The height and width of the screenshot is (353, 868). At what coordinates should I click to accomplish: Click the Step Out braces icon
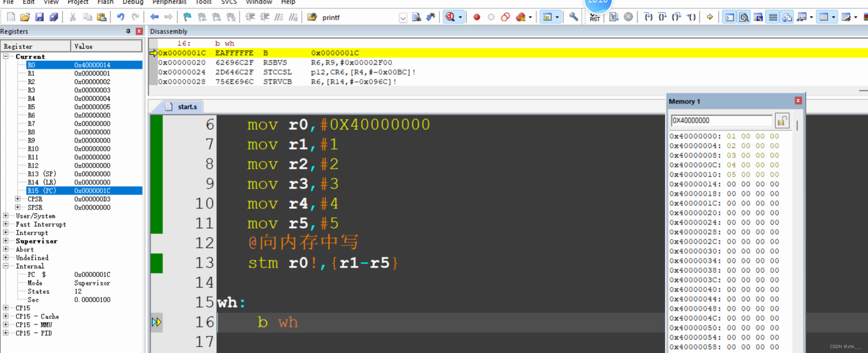pyautogui.click(x=677, y=17)
